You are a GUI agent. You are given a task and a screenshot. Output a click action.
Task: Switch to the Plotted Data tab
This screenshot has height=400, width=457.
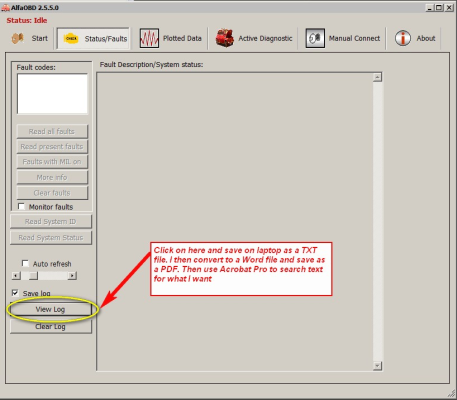click(170, 38)
